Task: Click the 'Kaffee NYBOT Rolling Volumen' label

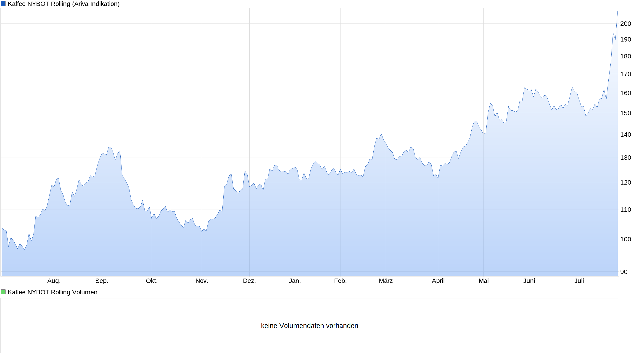Action: click(x=53, y=292)
